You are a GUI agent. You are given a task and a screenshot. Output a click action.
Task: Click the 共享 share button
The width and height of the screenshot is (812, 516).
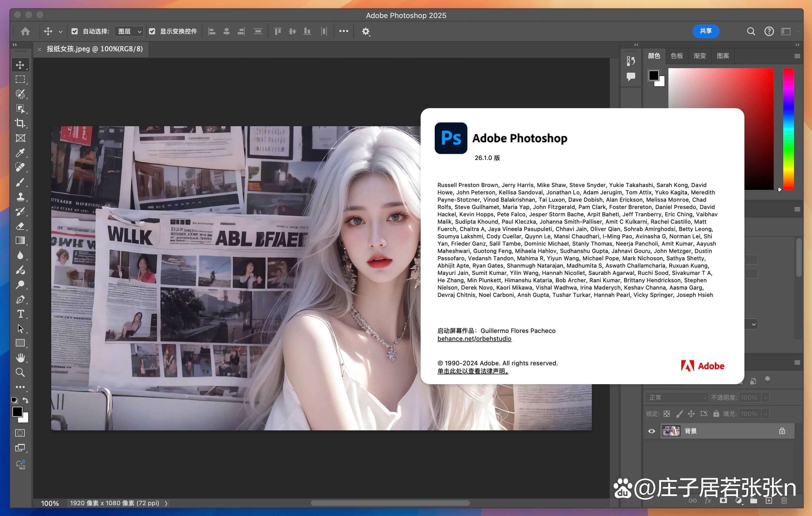706,31
